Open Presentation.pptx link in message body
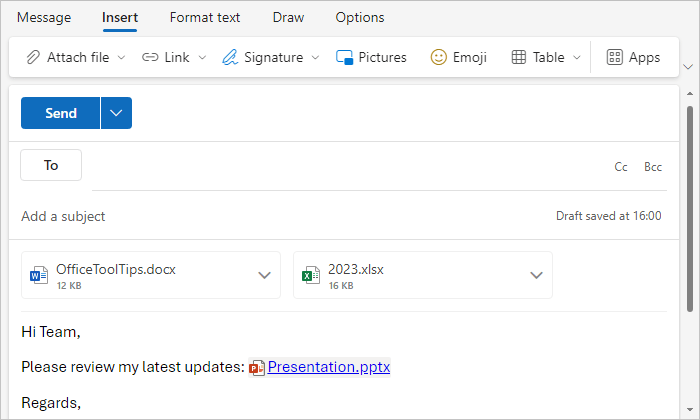Viewport: 700px width, 420px height. coord(329,367)
